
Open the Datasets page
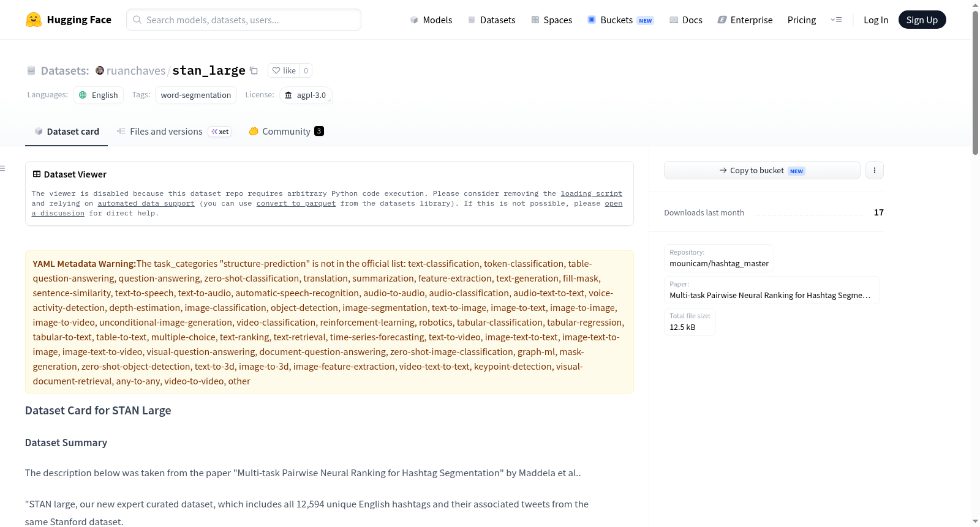[x=491, y=20]
